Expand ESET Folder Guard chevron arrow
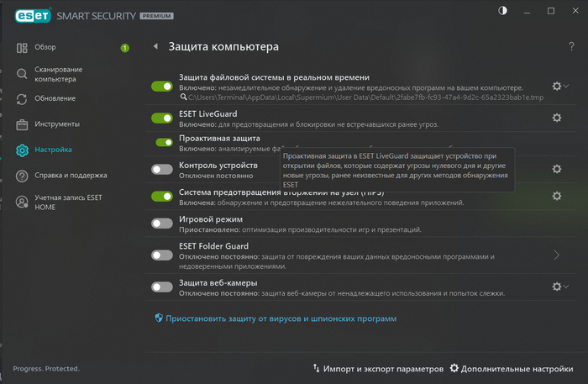 (556, 254)
